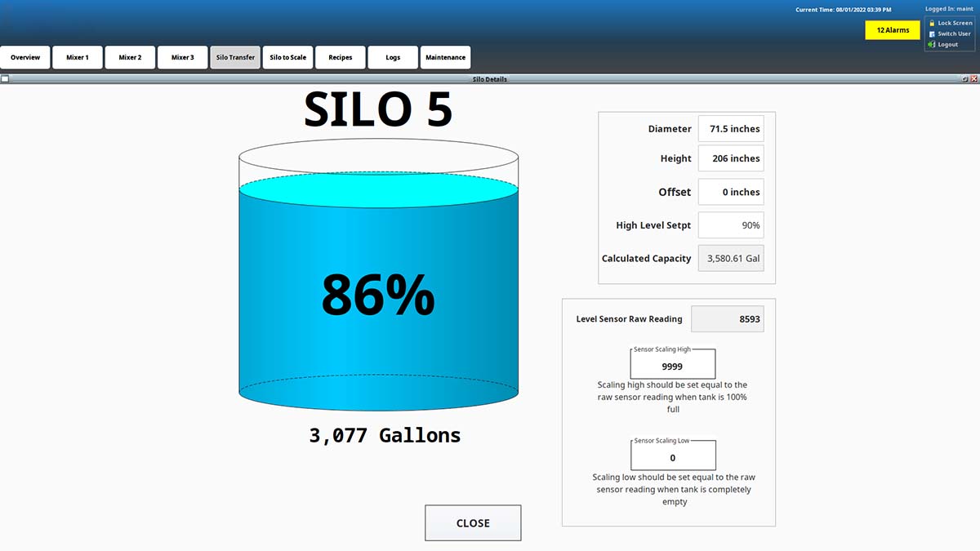View the Logs tab
The width and height of the screenshot is (980, 551).
(x=393, y=57)
